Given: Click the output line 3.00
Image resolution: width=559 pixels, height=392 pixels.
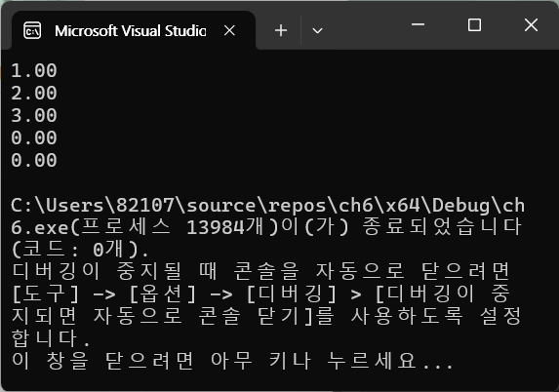Looking at the screenshot, I should [x=34, y=115].
